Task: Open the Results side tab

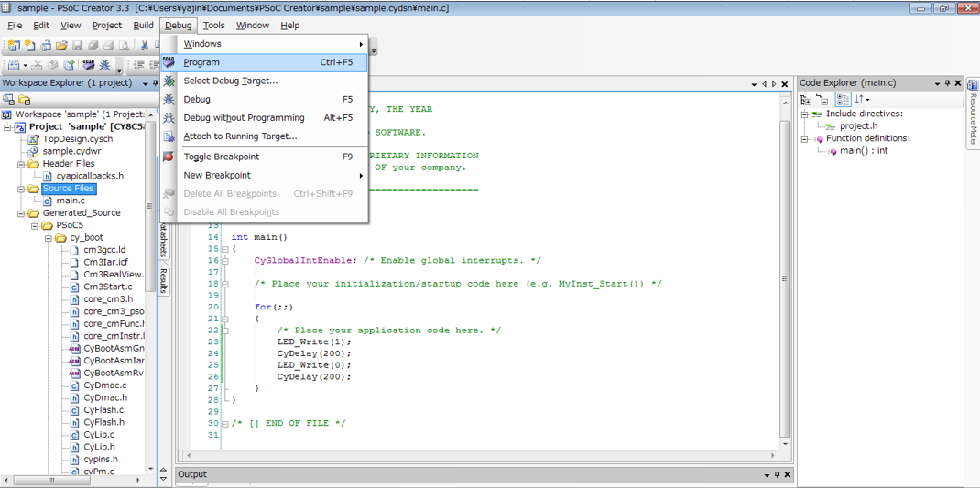Action: [164, 280]
